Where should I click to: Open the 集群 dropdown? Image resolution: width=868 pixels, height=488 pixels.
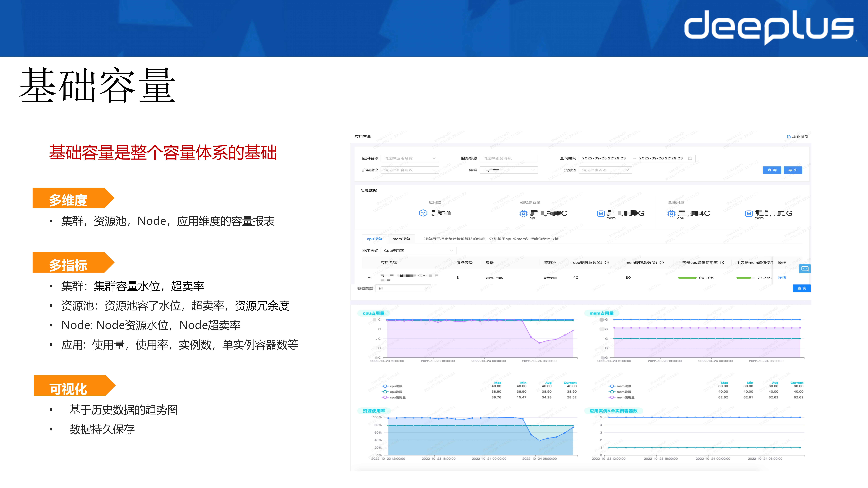tap(509, 170)
